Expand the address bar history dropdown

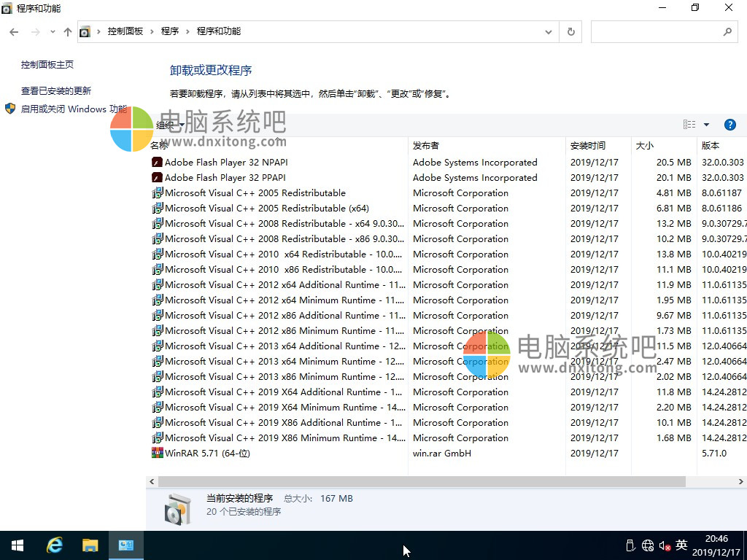point(549,32)
